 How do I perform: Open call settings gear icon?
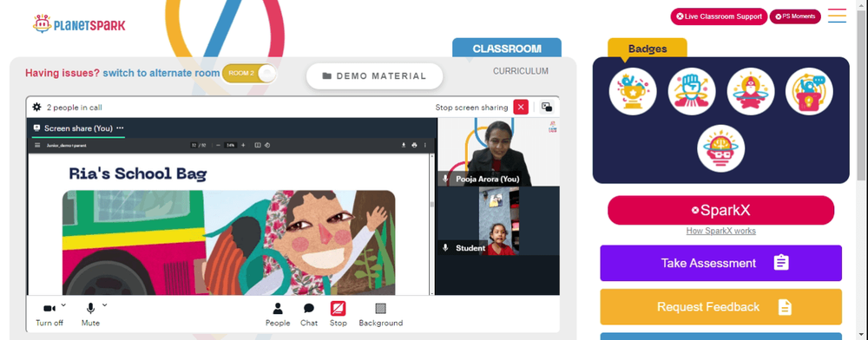[x=36, y=108]
